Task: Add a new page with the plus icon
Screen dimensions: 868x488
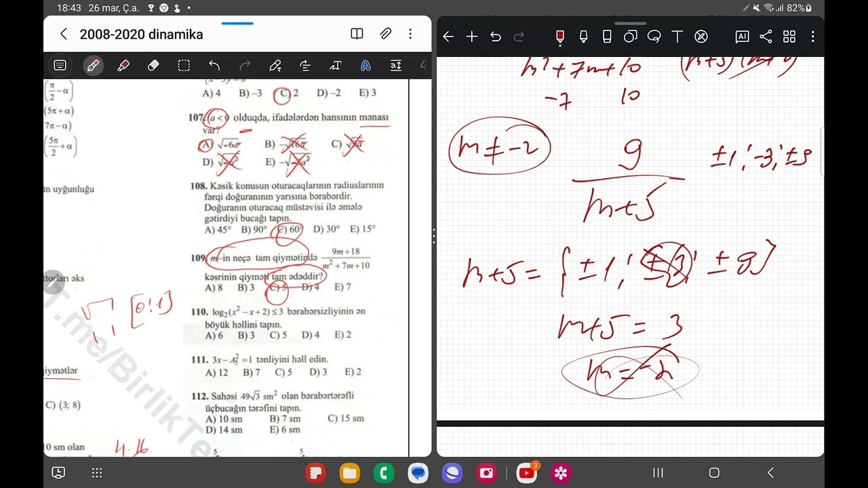Action: [472, 37]
